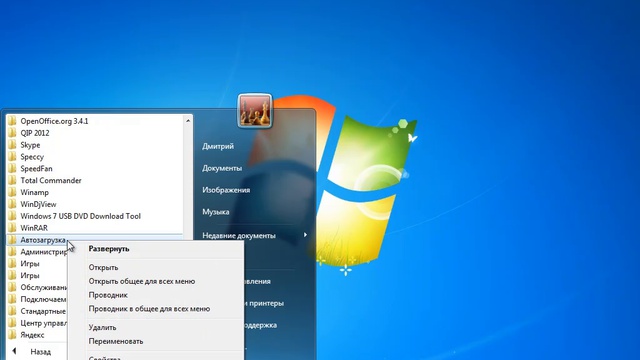Screen dimensions: 640x360
Task: Click the Skype folder icon
Action: coord(12,144)
